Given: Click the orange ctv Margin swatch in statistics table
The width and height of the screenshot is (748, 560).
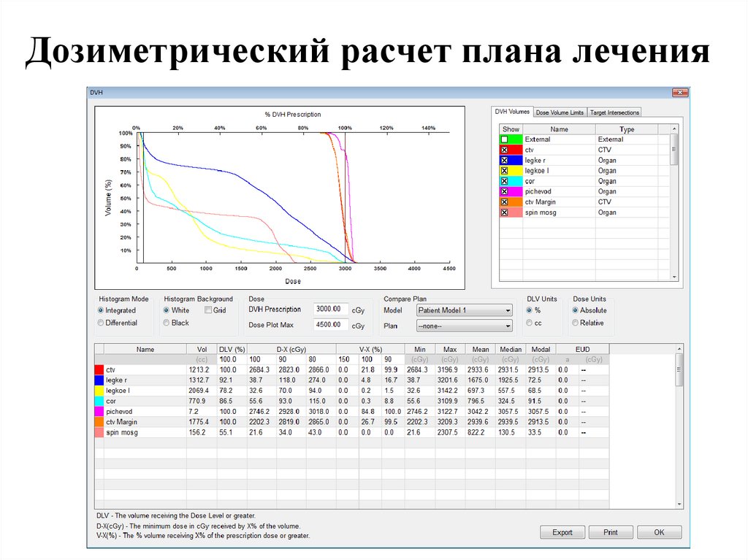Looking at the screenshot, I should coord(99,422).
